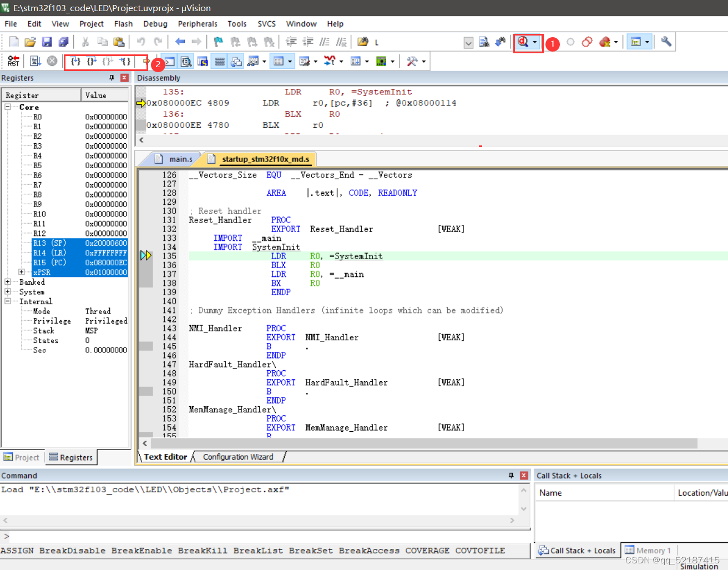Reset the CPU with the RST icon

(x=13, y=61)
